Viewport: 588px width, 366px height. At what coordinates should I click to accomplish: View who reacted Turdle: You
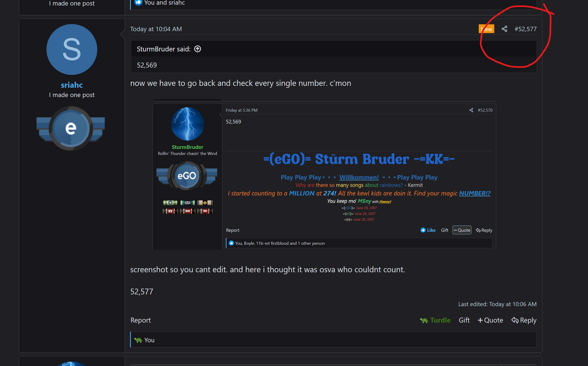coord(149,340)
